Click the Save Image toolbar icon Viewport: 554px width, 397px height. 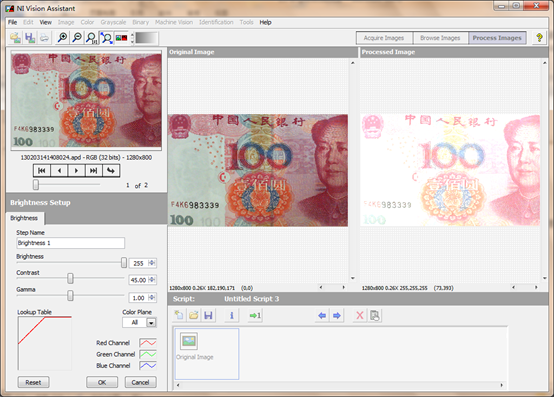pos(30,37)
